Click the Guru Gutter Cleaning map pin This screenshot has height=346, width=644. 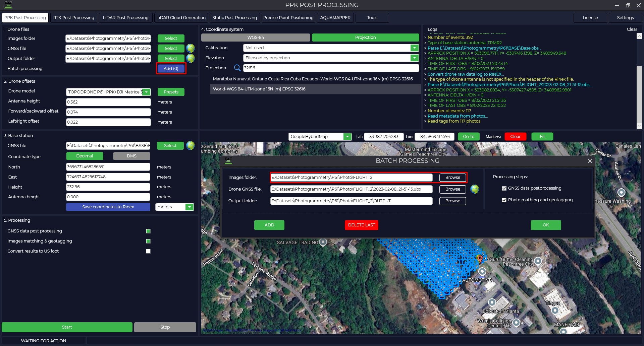[x=538, y=261]
